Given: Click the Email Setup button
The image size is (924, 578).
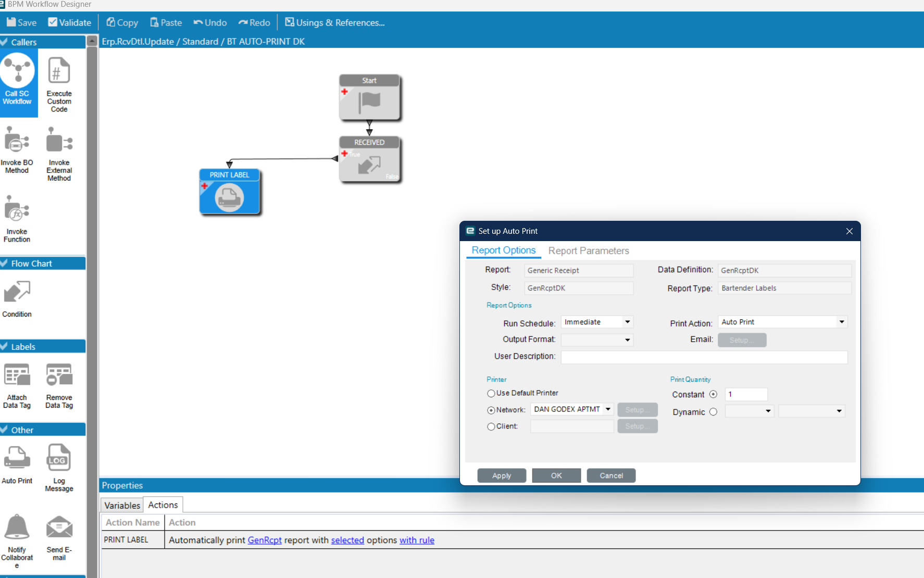Looking at the screenshot, I should pos(742,340).
